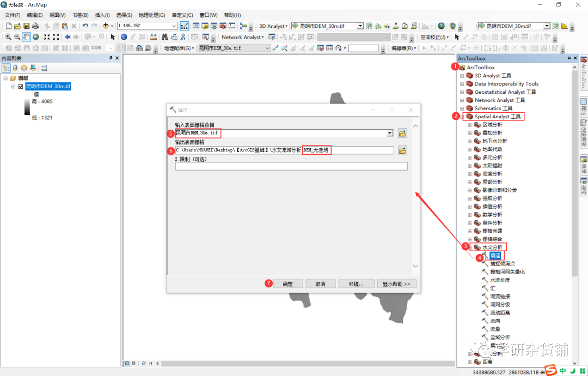The width and height of the screenshot is (588, 376).
Task: Expand the 3D Analyst 工具 toolbox
Action: [x=462, y=76]
